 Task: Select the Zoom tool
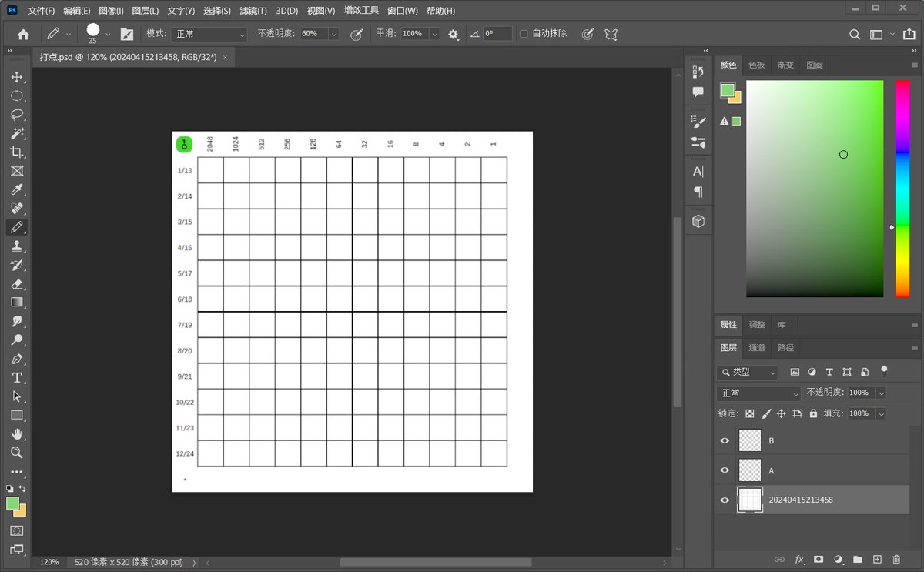point(16,453)
